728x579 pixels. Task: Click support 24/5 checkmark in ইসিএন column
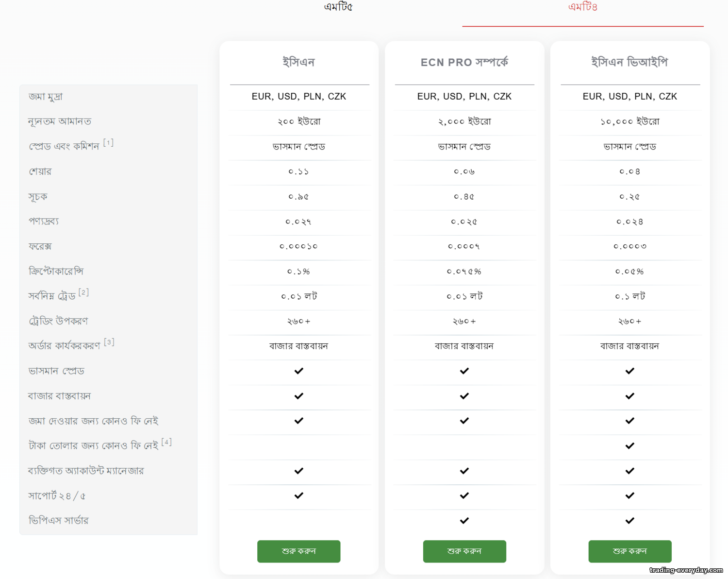299,495
